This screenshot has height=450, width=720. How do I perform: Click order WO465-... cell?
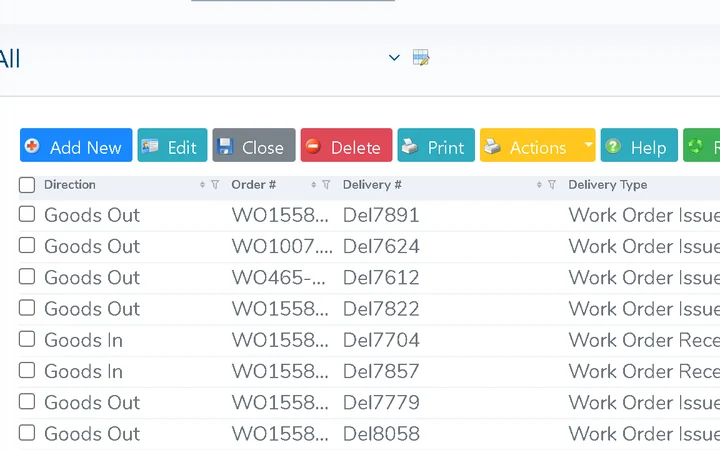pyautogui.click(x=279, y=277)
